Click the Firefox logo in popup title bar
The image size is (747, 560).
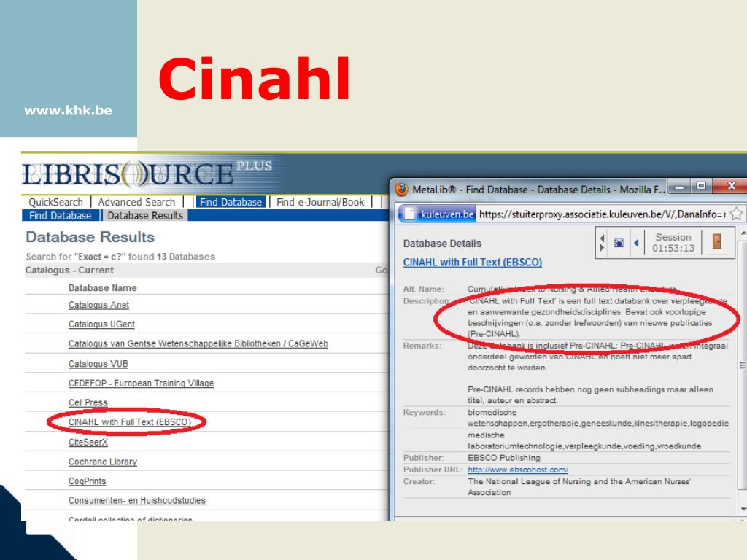click(401, 190)
